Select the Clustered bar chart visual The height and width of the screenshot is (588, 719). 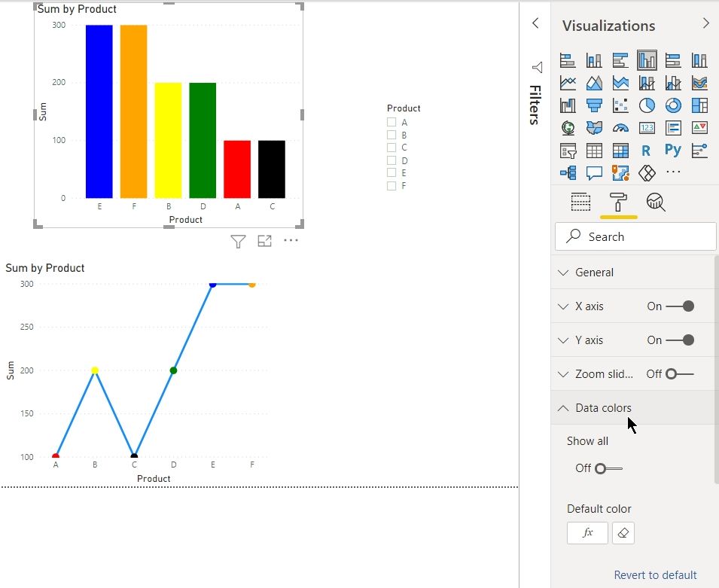(x=620, y=60)
